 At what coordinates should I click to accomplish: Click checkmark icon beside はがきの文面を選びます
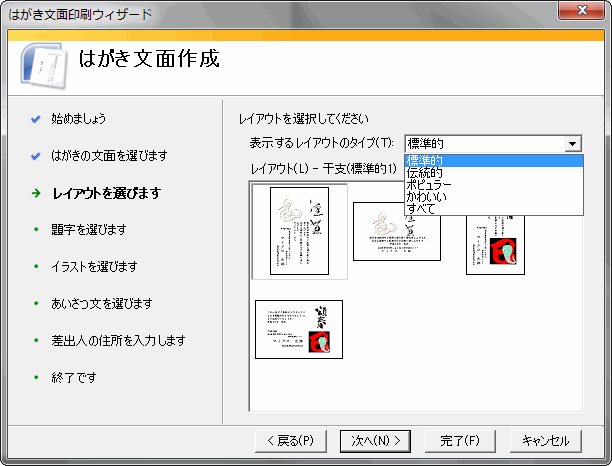(36, 156)
